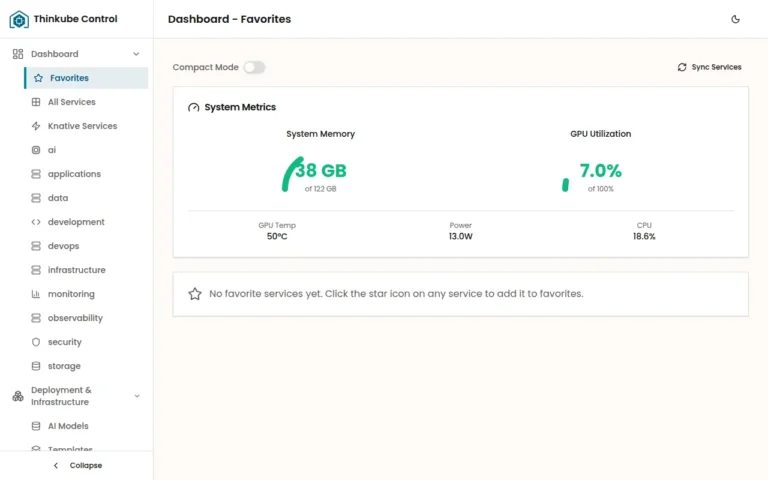Click the 'No favorite services yet' message
This screenshot has width=768, height=480.
point(396,294)
